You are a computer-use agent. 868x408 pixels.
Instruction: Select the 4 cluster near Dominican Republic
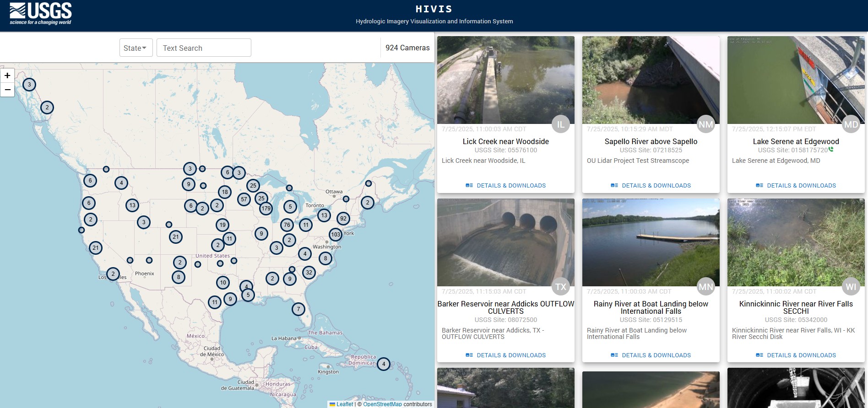[x=384, y=364]
